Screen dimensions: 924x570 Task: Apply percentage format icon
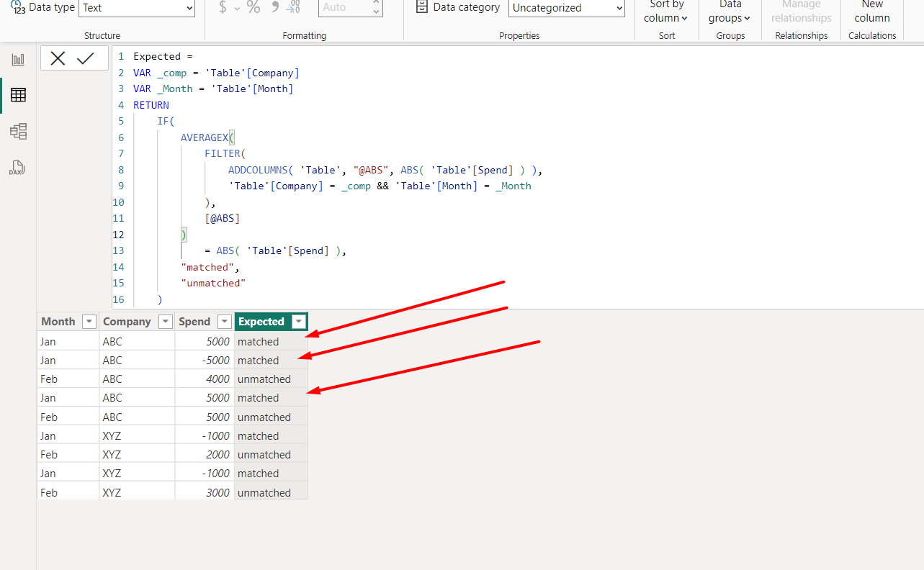pyautogui.click(x=254, y=7)
